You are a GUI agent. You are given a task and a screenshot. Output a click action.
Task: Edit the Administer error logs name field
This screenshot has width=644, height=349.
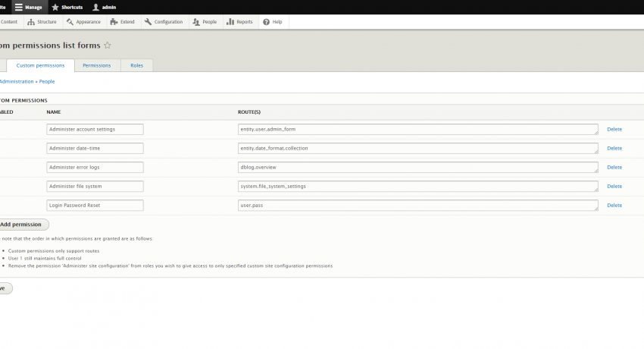point(95,168)
